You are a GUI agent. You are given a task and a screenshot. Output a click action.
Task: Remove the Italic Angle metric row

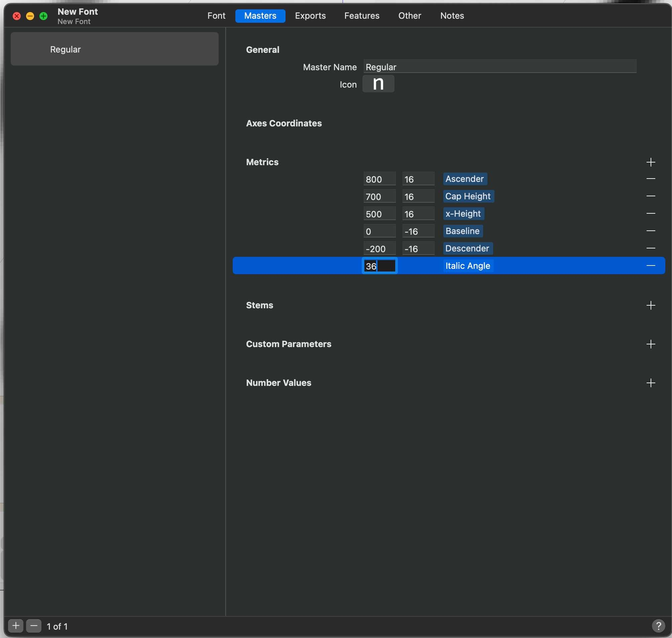[651, 265]
